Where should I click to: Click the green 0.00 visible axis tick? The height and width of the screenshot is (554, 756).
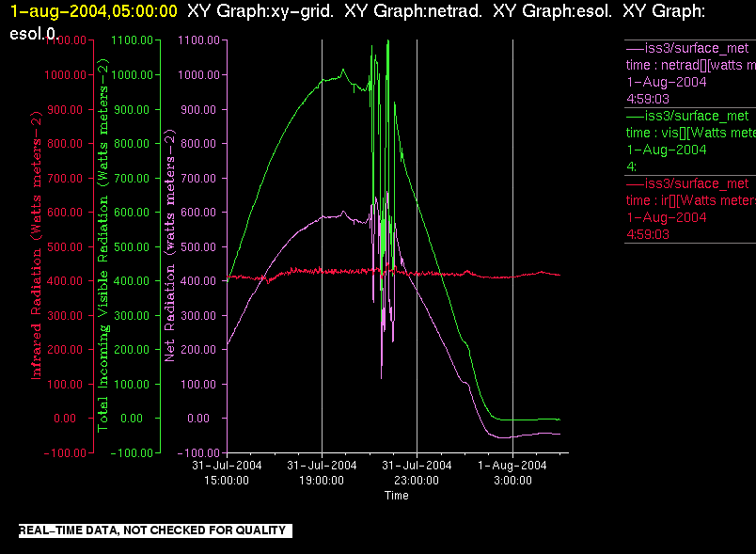[132, 418]
